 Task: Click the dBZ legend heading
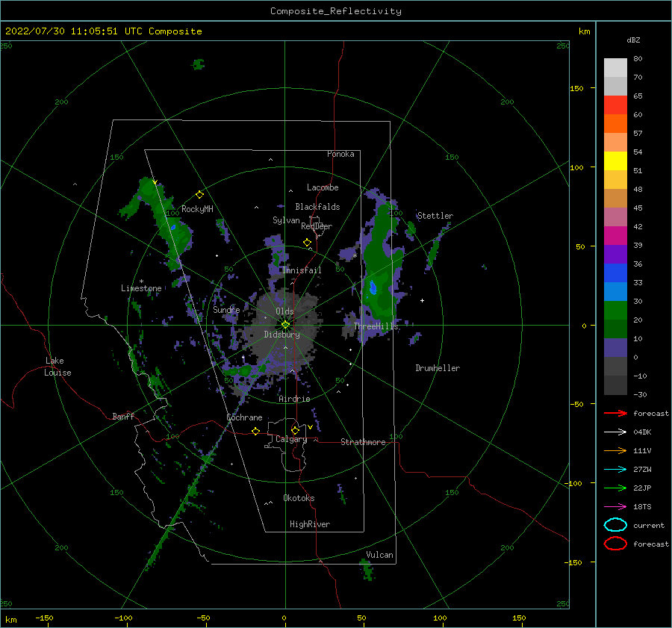(x=633, y=40)
